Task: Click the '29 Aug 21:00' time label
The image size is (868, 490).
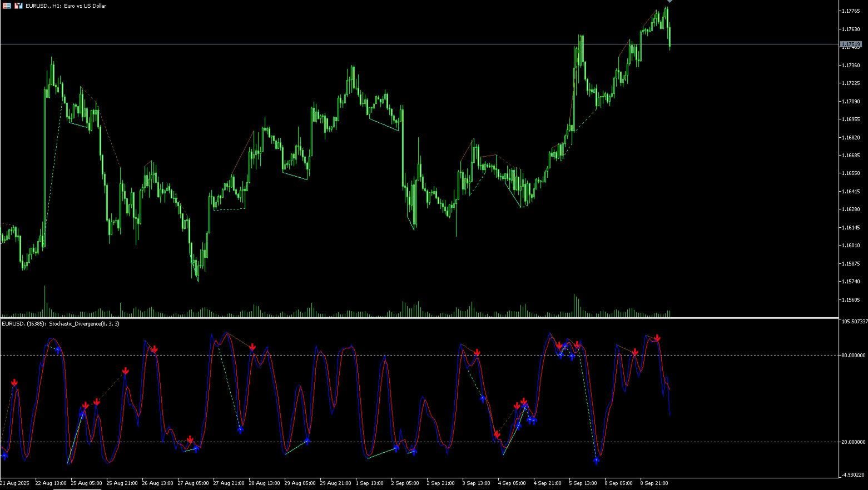Action: [336, 483]
